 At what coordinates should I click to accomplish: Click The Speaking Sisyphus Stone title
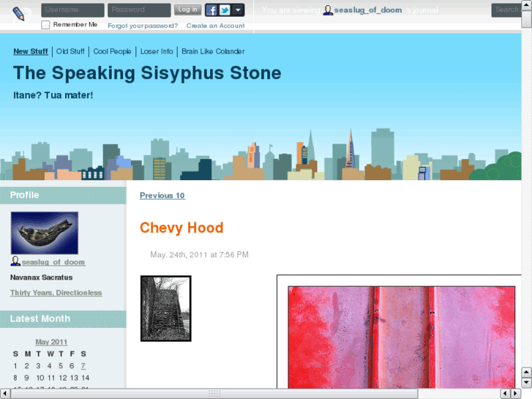coord(147,73)
